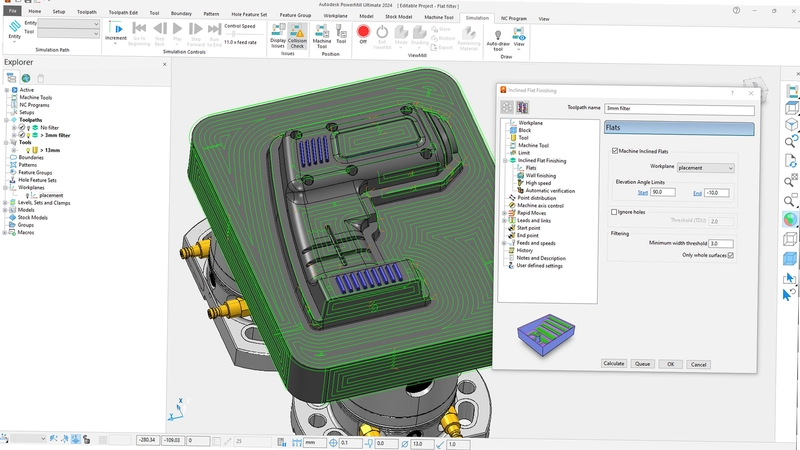Click the Start elevation angle link

[643, 193]
